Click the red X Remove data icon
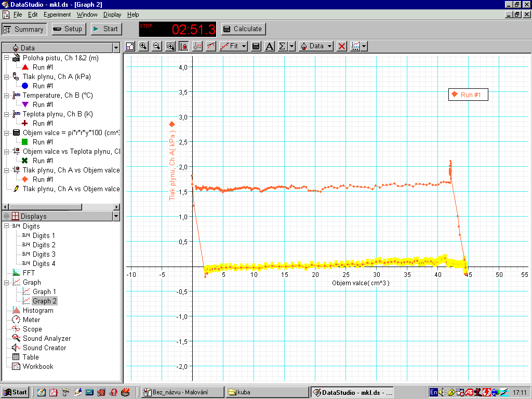This screenshot has width=532, height=399. point(342,46)
